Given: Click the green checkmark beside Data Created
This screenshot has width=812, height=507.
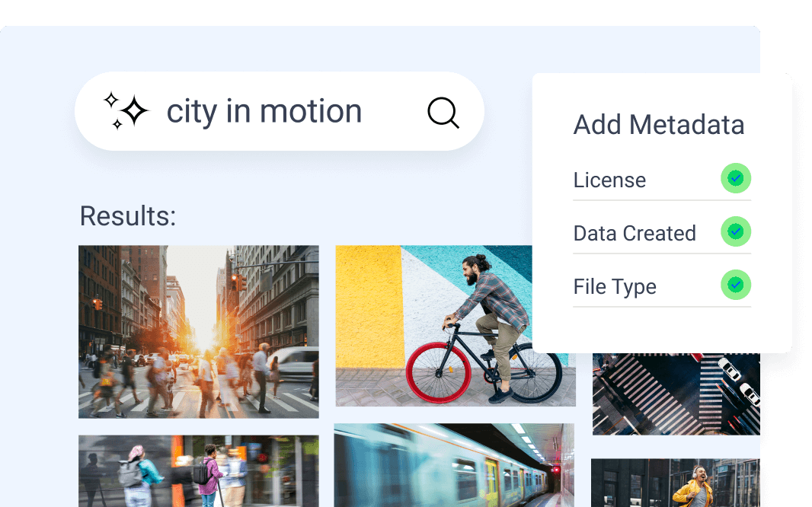Looking at the screenshot, I should tap(734, 231).
